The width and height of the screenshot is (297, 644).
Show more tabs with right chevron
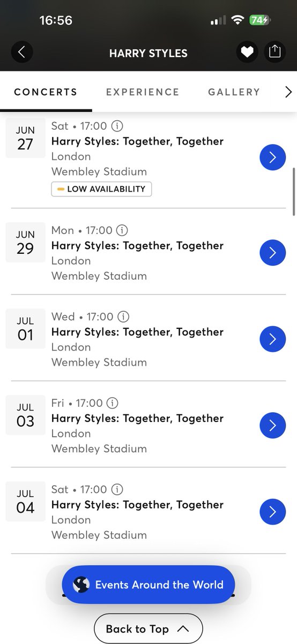pos(288,92)
